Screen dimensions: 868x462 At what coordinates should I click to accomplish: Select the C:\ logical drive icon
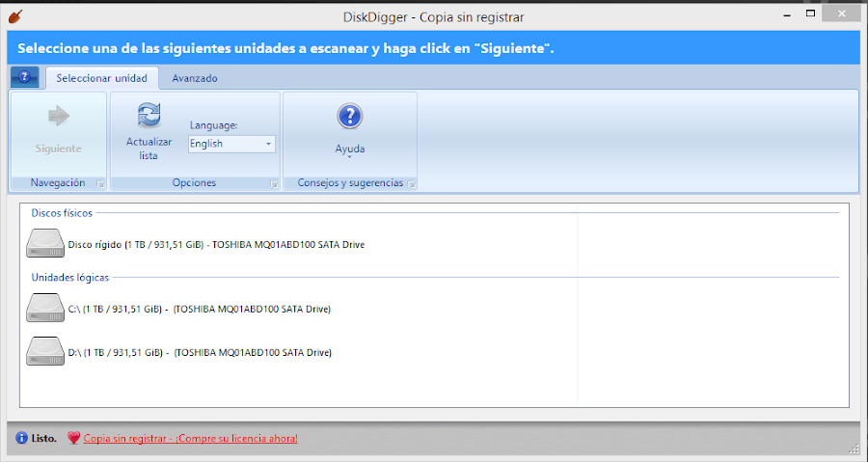click(x=45, y=308)
